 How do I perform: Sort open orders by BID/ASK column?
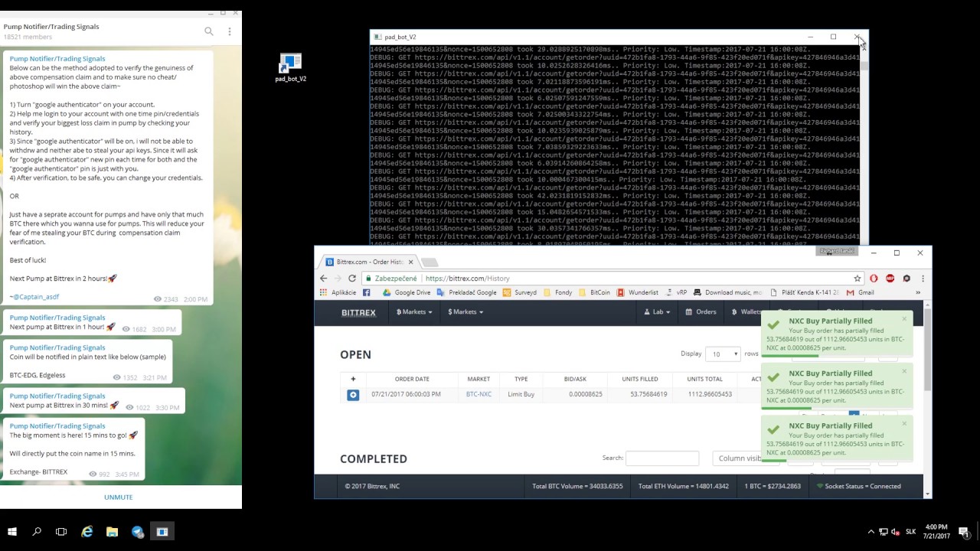[x=575, y=379]
